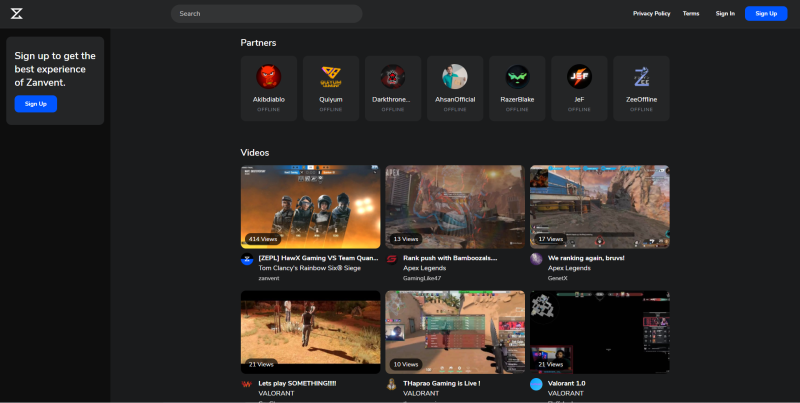The width and height of the screenshot is (800, 403).
Task: Click Sign Up button in top bar
Action: [x=766, y=14]
